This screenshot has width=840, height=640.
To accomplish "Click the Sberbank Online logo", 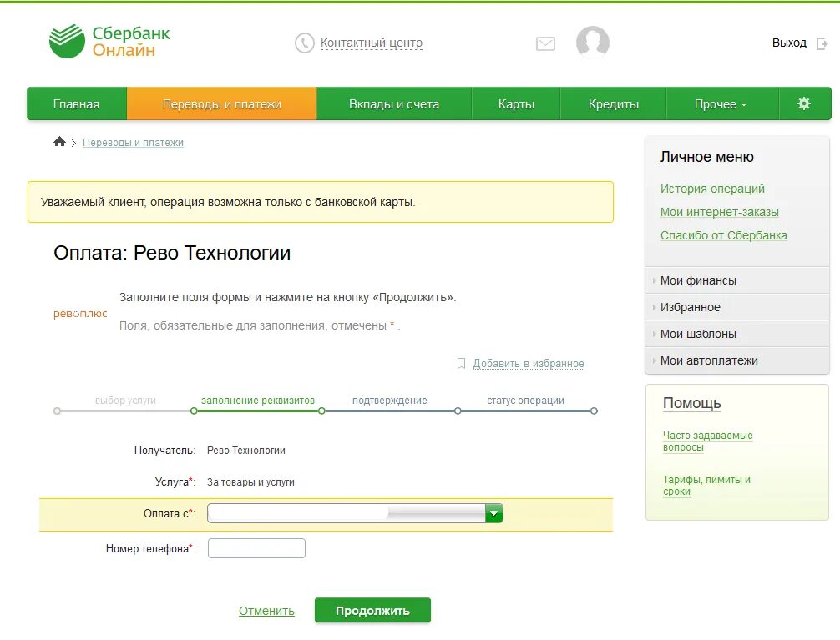I will pos(109,41).
